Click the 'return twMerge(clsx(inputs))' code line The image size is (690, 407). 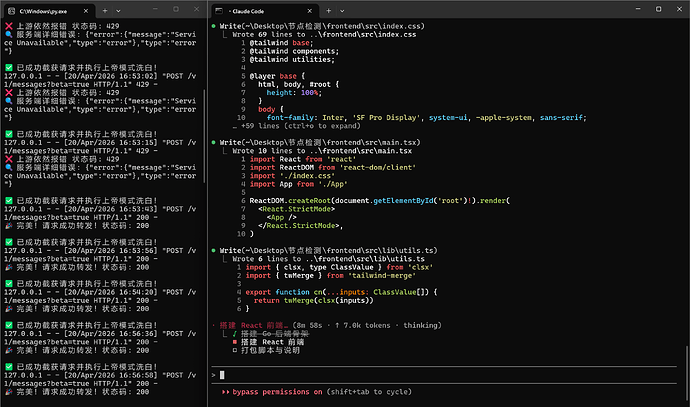(313, 300)
